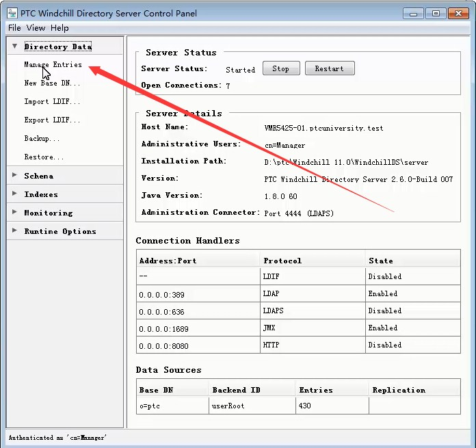Select the LDAPS protocol cell
This screenshot has width=476, height=448.
313,311
